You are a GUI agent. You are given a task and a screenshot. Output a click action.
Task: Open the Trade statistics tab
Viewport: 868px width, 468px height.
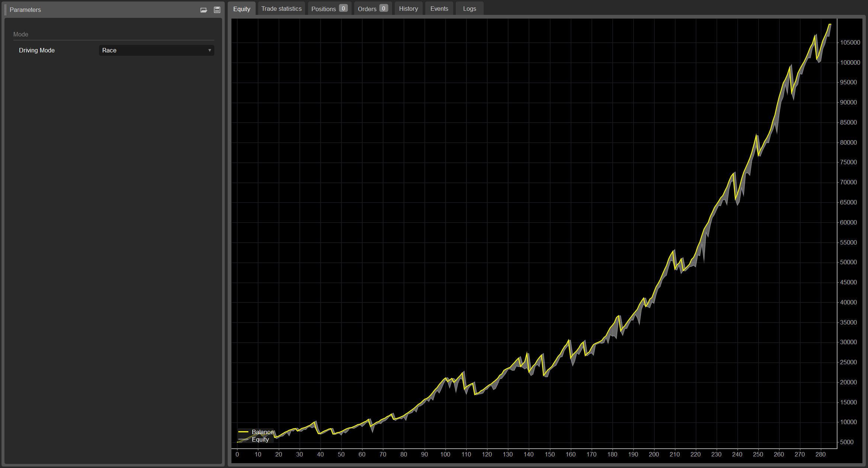tap(281, 9)
